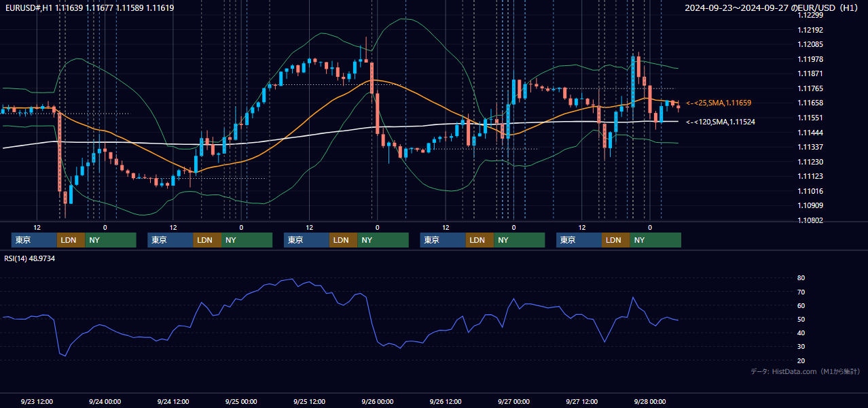Select RSI scale level 70
Image resolution: width=868 pixels, height=408 pixels.
click(801, 292)
